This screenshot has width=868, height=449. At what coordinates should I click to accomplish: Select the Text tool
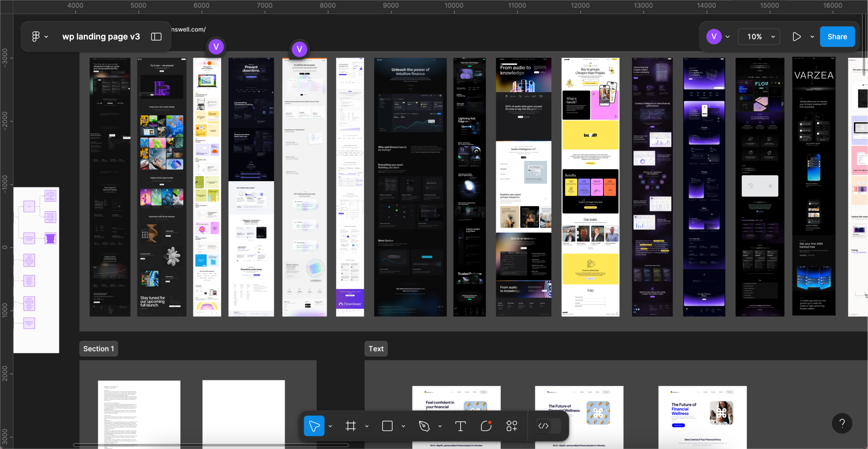pyautogui.click(x=461, y=426)
